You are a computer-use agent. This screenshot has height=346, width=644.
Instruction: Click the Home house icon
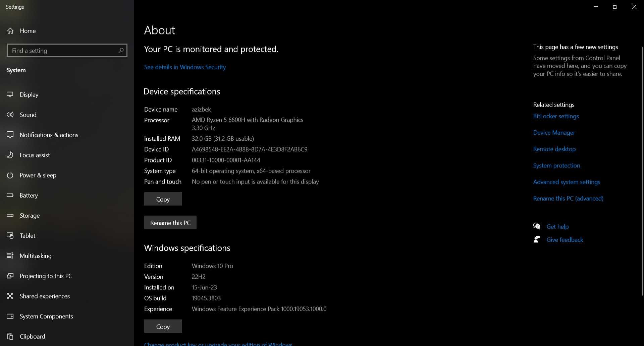[10, 31]
